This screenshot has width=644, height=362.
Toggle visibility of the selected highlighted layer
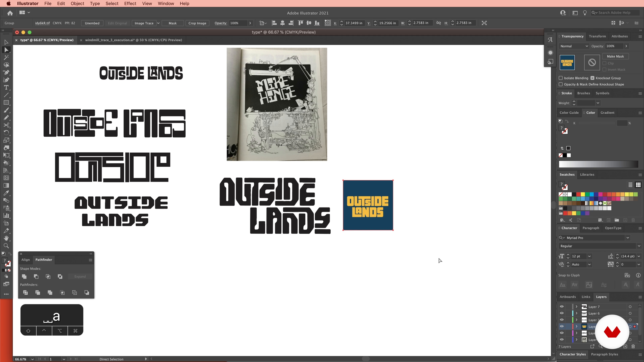[x=562, y=326]
